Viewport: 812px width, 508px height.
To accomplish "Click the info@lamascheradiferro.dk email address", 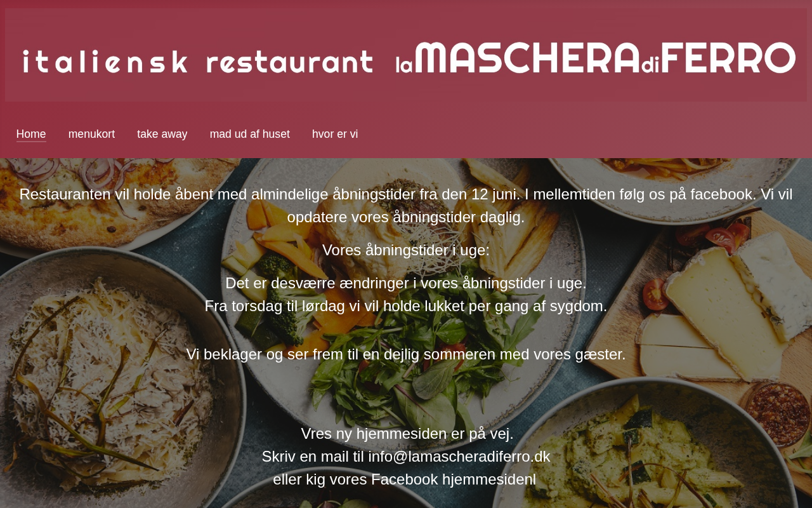I will [x=459, y=457].
